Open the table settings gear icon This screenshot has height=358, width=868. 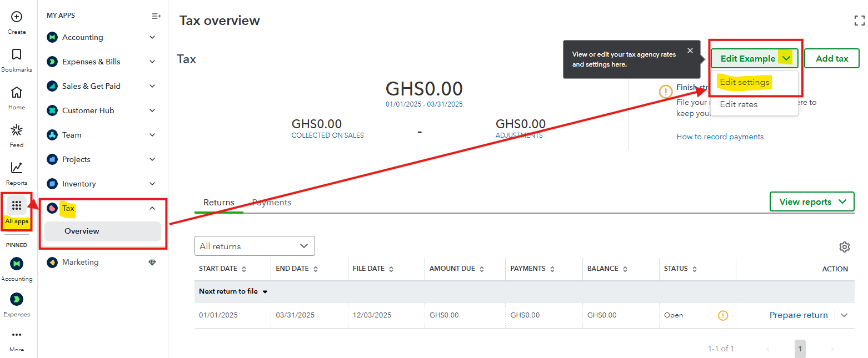tap(844, 247)
